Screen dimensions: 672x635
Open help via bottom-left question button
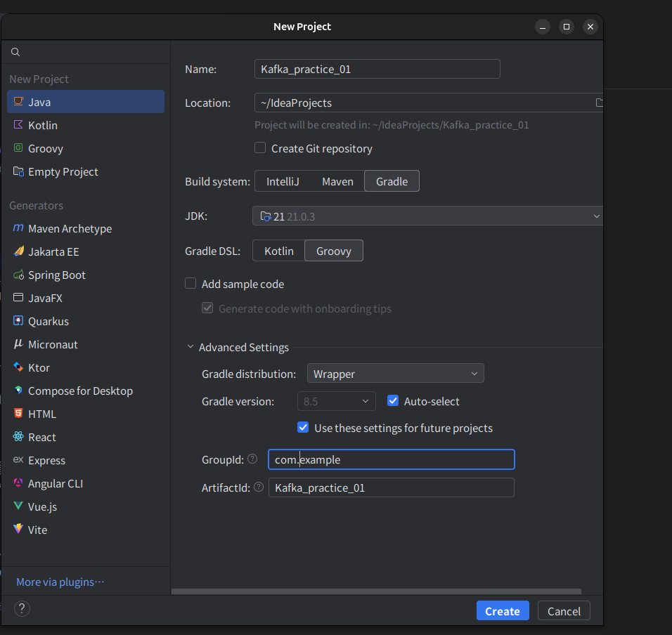[x=22, y=608]
